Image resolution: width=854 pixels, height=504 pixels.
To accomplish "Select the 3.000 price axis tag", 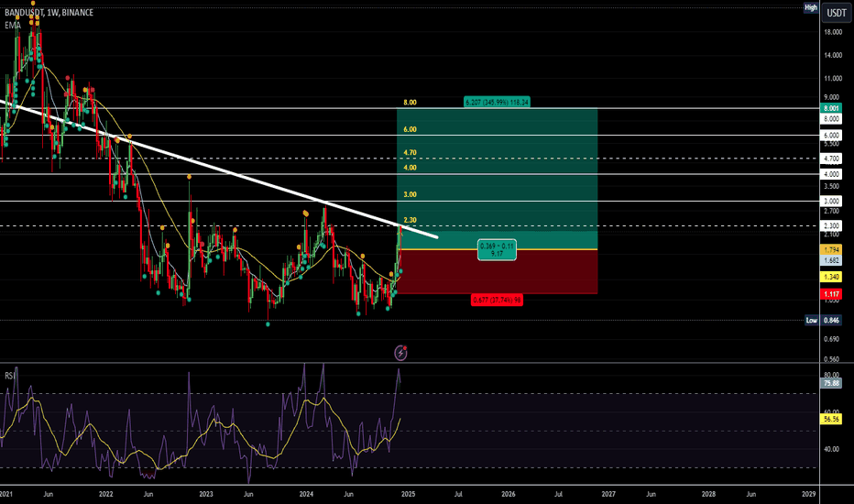I will tap(831, 201).
